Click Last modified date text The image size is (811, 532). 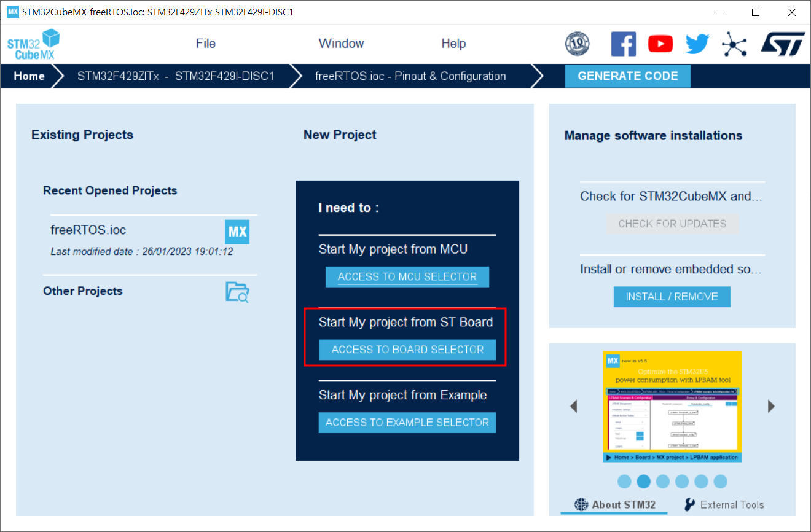click(x=142, y=251)
